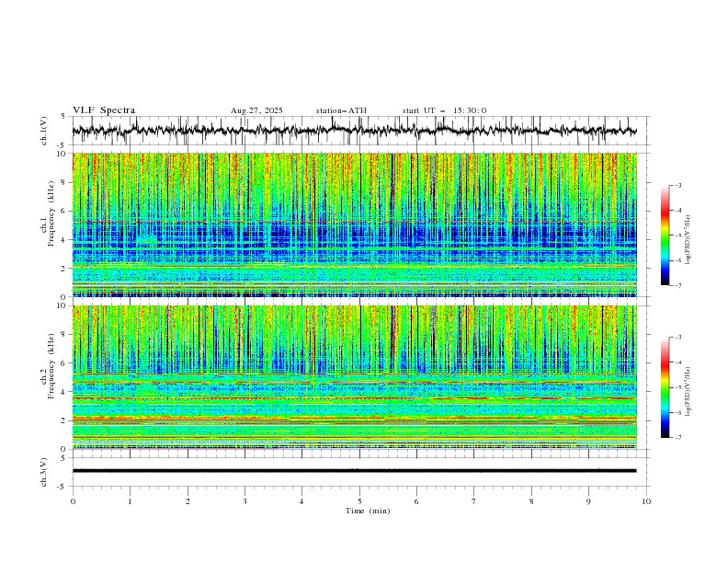
Task: Click the time axis tick label '9'
Action: click(x=588, y=501)
